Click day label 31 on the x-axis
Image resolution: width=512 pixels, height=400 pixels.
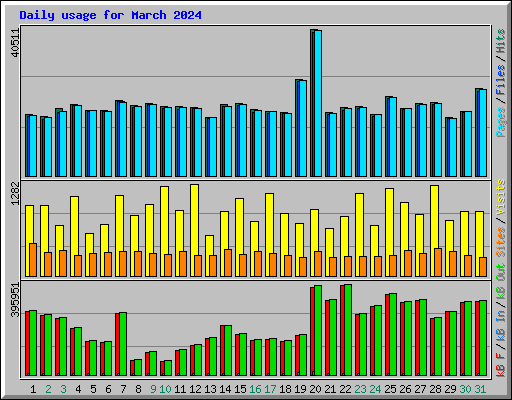[x=480, y=389]
